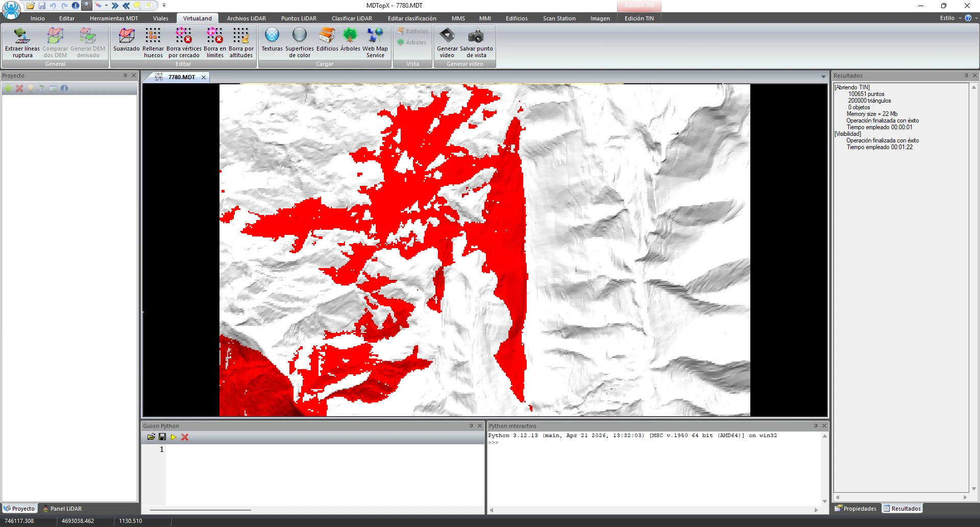Switch to Propiedades panel tab
Screen dimensions: 980x527
tap(855, 509)
